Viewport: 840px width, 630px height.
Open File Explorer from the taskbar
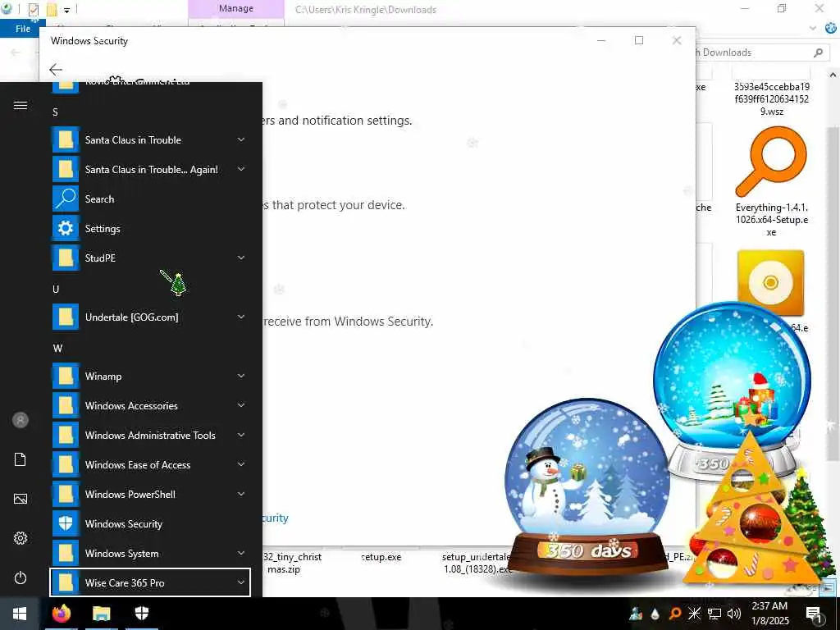[101, 614]
